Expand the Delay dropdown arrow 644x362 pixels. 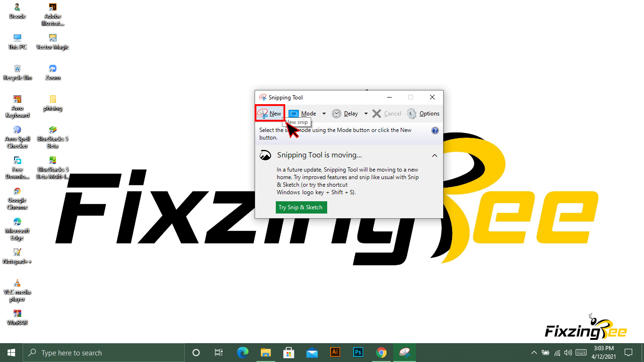click(366, 114)
